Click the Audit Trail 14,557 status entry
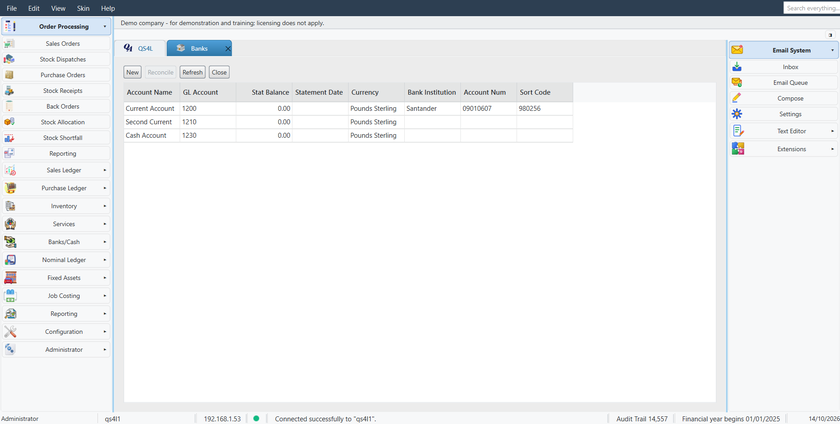 [642, 419]
